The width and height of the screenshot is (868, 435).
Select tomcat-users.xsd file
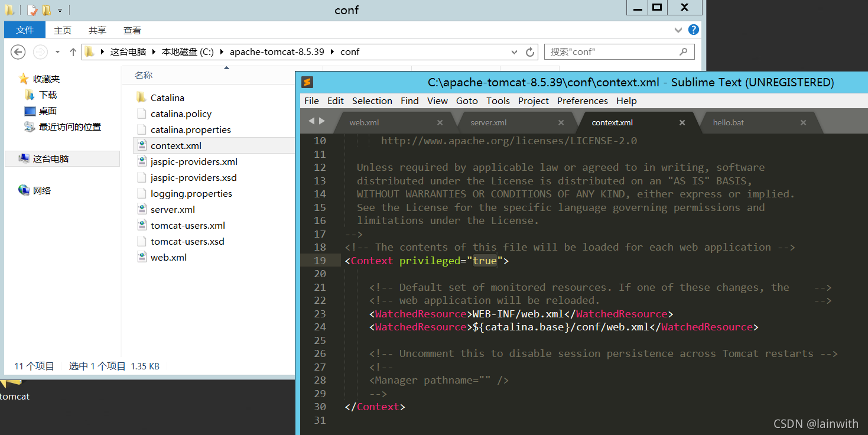(x=187, y=241)
